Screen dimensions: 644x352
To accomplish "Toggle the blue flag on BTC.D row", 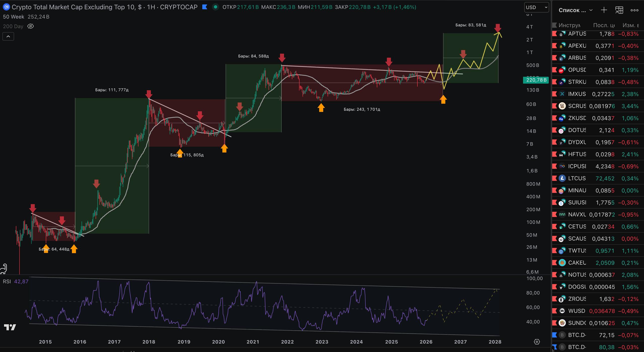I will [554, 335].
